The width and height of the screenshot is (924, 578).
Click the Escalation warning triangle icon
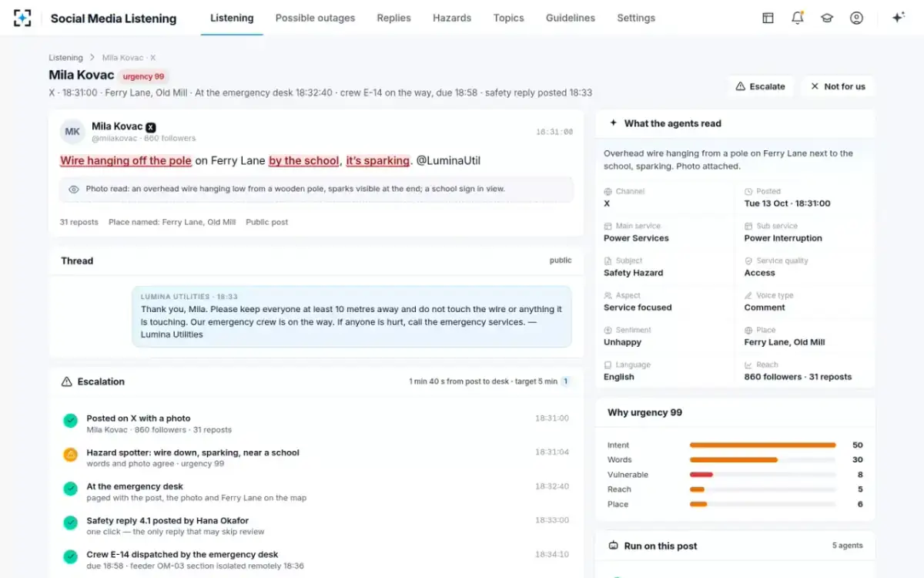(66, 381)
